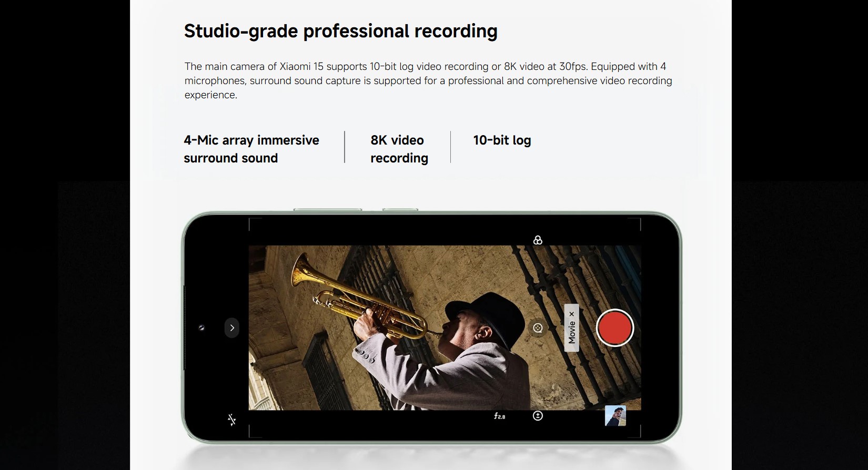Expand the chevron arrow panel
The image size is (868, 470).
232,328
